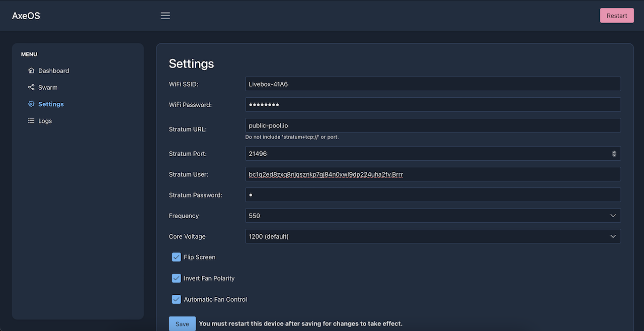Turn off Automatic Fan Control
Image resolution: width=644 pixels, height=331 pixels.
click(176, 299)
